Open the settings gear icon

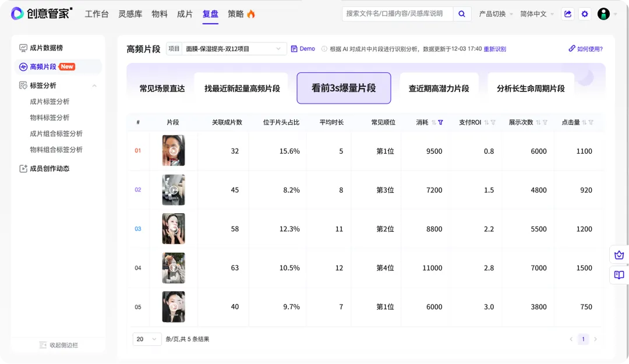tap(585, 14)
